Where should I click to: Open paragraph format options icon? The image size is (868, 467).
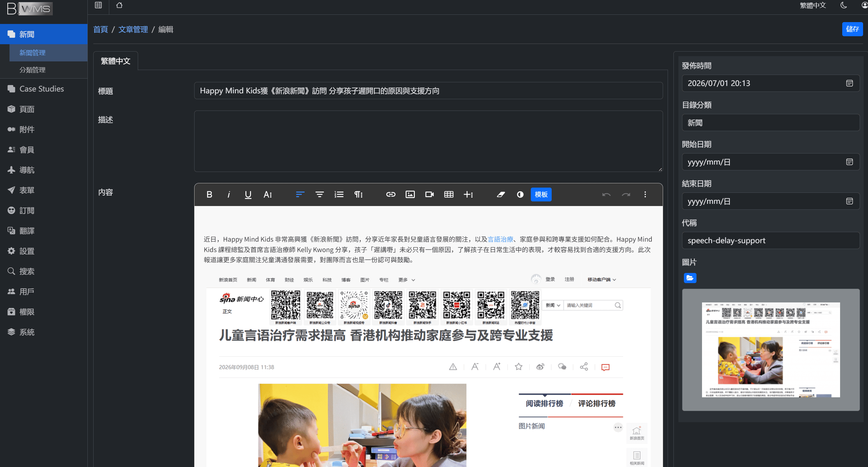coord(358,194)
